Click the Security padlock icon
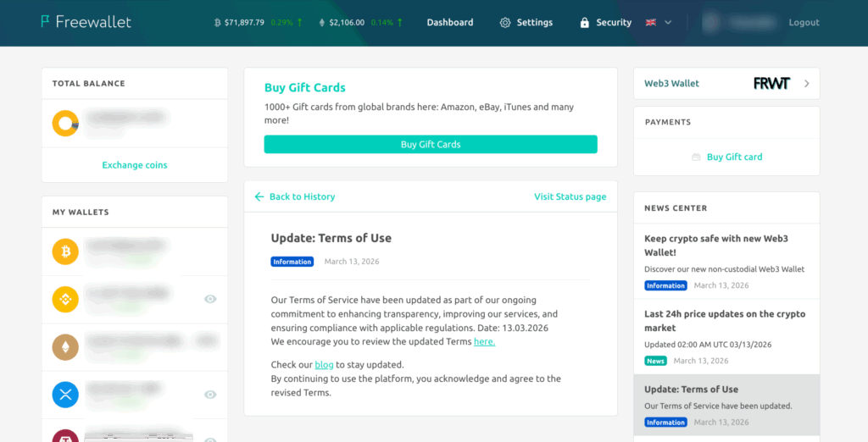This screenshot has height=442, width=868. (x=584, y=23)
